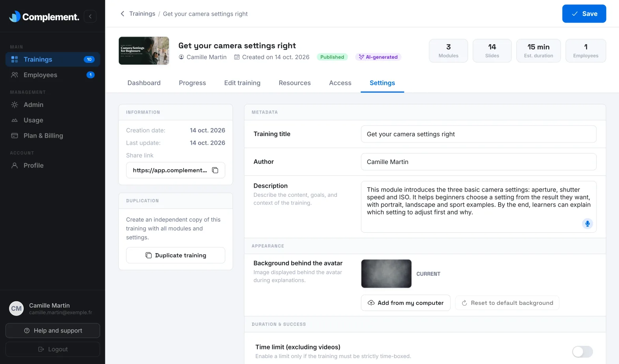Viewport: 619px width, 364px height.
Task: Open Plan & Billing
Action: [x=53, y=136]
